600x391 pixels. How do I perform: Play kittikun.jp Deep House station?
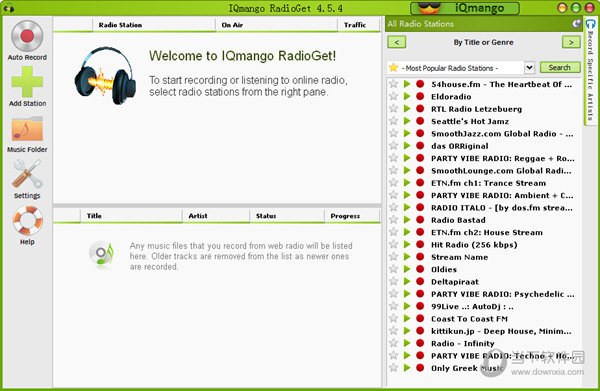407,331
